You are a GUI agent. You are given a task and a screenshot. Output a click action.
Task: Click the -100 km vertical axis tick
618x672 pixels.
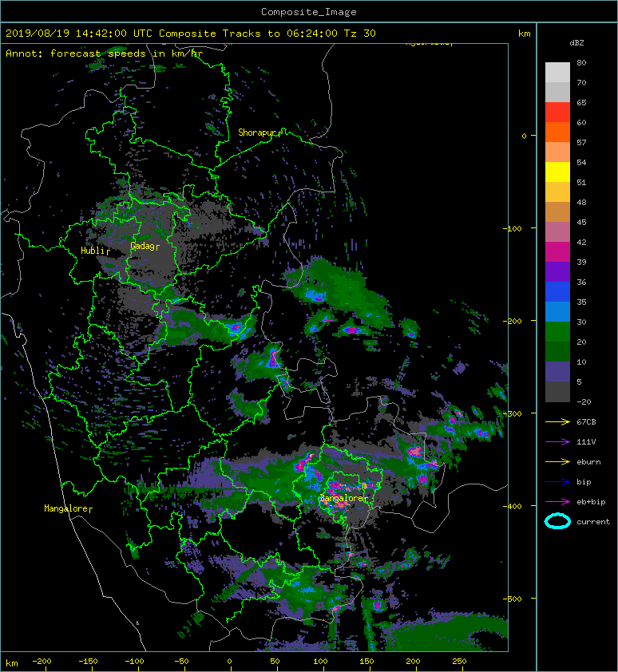click(x=513, y=228)
